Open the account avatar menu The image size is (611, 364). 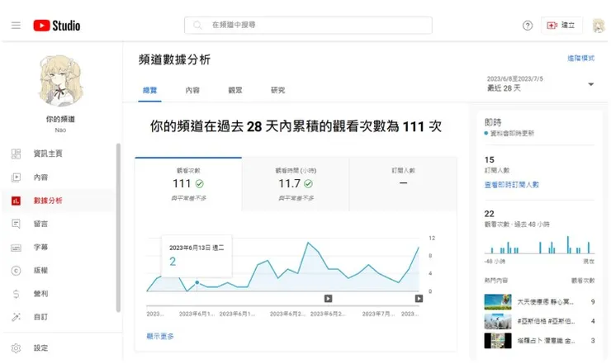(x=598, y=26)
